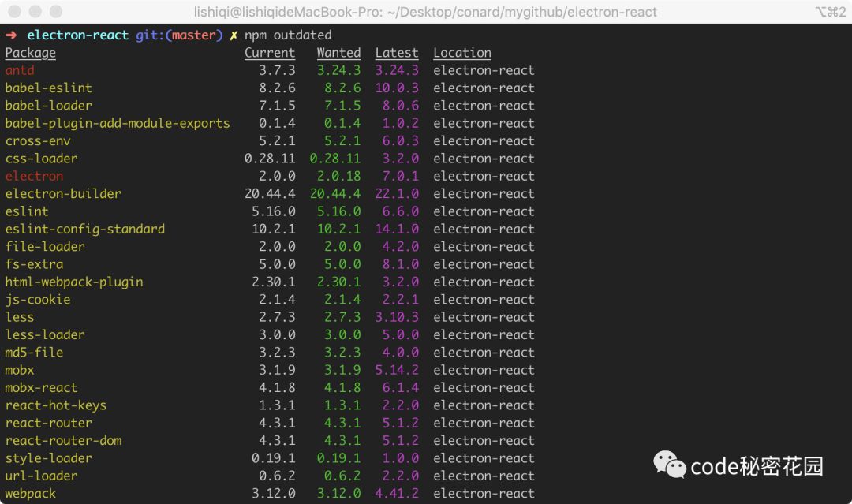This screenshot has width=852, height=504.
Task: Click the red 'electron' package name
Action: point(34,176)
